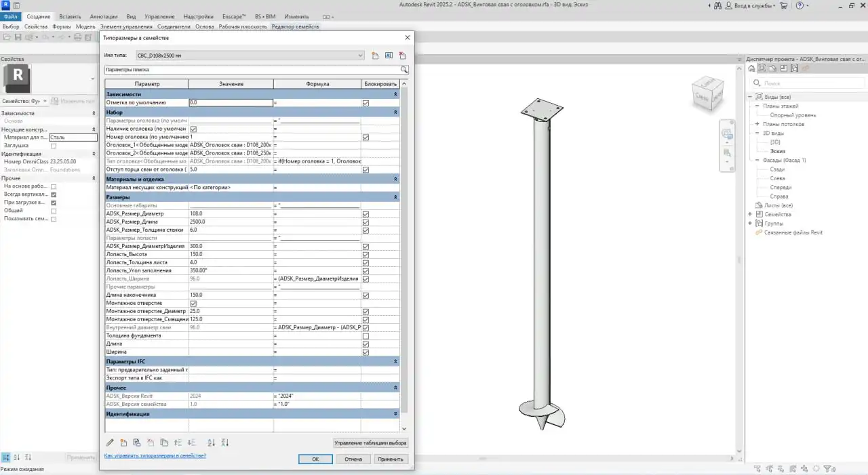The image size is (868, 475).
Task: Delete the current type using the red X icon
Action: click(401, 56)
